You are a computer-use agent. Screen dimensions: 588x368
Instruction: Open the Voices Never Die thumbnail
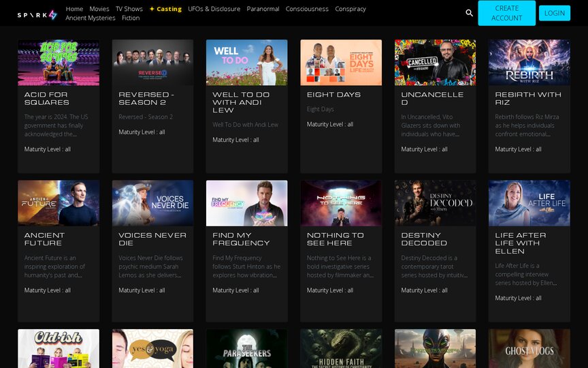[x=152, y=203]
